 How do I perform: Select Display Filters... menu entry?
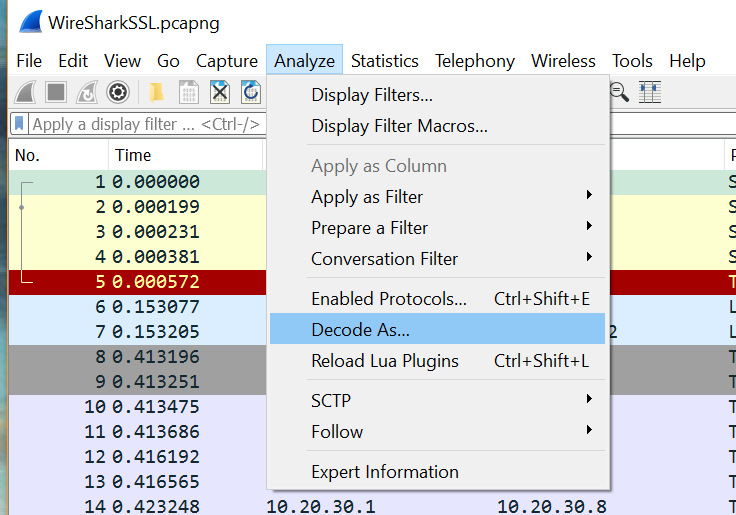437,95
